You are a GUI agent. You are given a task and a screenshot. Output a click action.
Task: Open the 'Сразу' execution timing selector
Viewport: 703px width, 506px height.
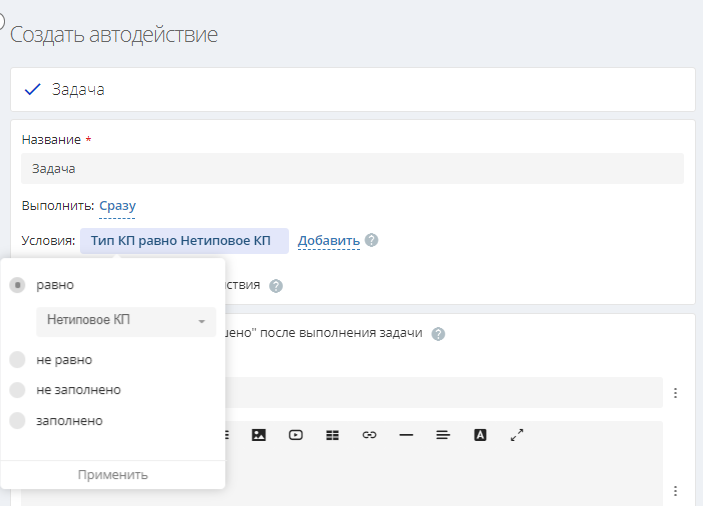pos(117,207)
